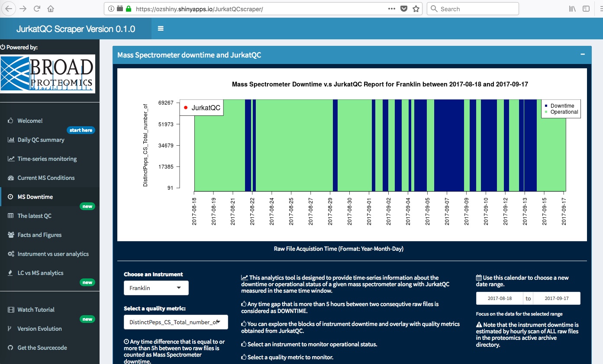Collapse the Mass Spectrometer downtime panel
This screenshot has width=603, height=364.
(x=583, y=54)
